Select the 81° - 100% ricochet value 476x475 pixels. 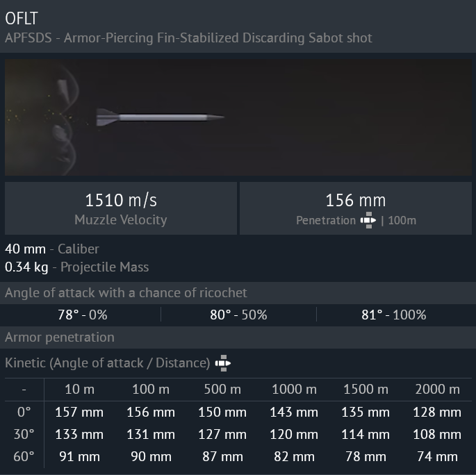click(x=394, y=315)
